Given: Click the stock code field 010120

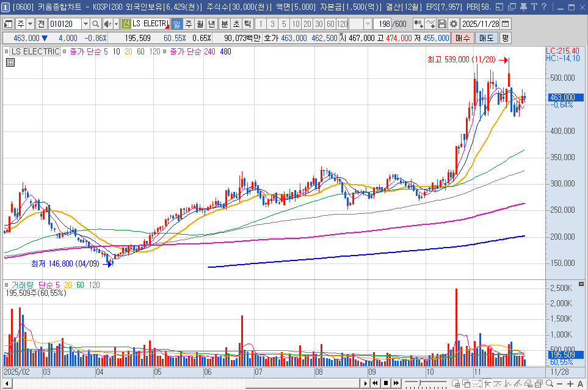Looking at the screenshot, I should 65,24.
